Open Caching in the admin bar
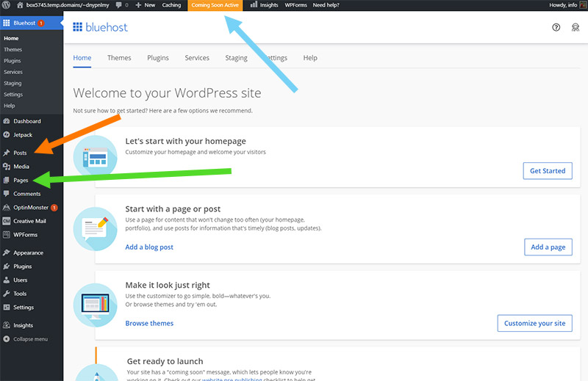The image size is (588, 381). click(x=171, y=5)
